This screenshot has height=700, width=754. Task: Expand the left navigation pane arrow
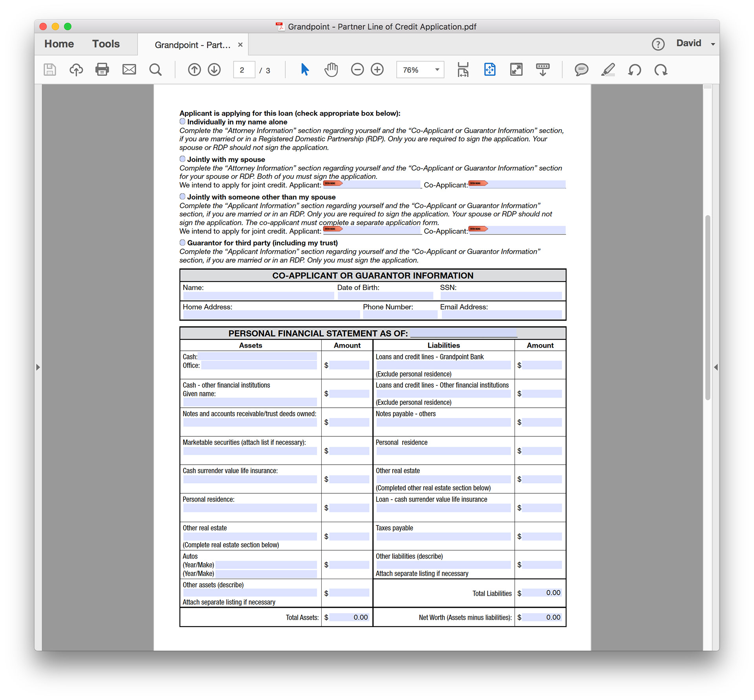point(38,367)
